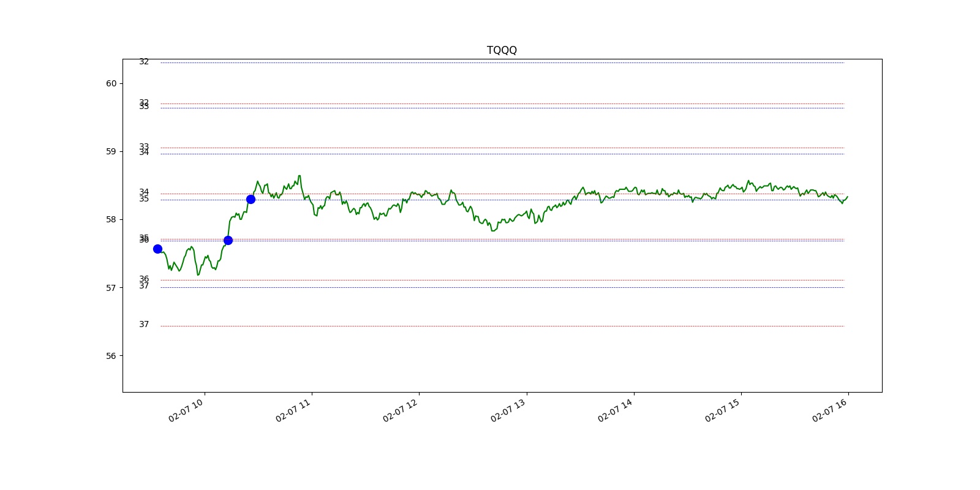This screenshot has height=490, width=980.
Task: Select the blue marker at the price line's start
Action: click(x=157, y=249)
